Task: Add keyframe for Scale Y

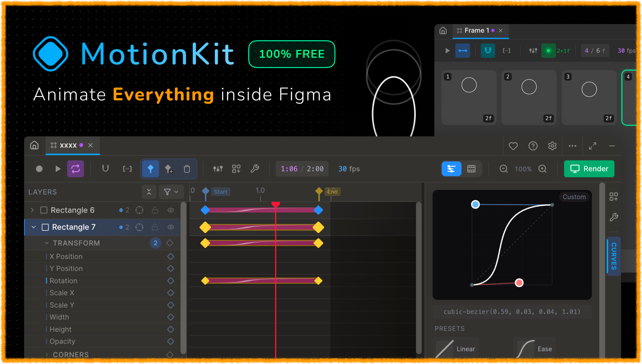Action: (171, 305)
